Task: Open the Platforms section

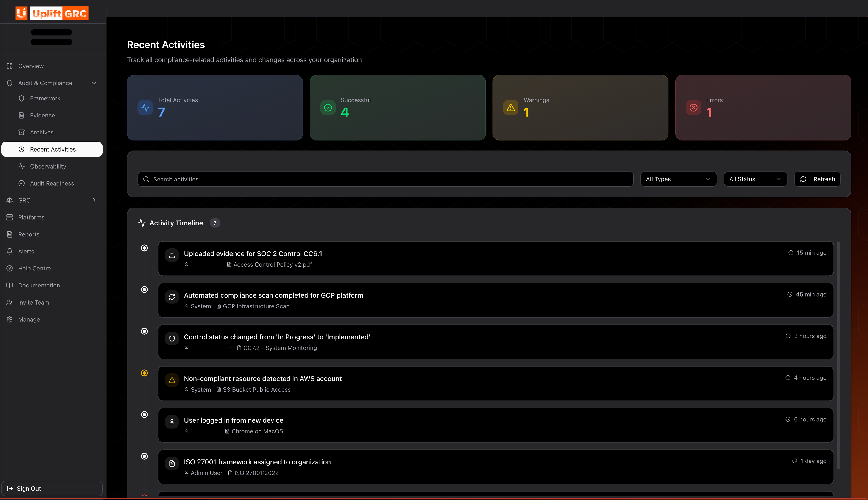Action: pos(52,217)
